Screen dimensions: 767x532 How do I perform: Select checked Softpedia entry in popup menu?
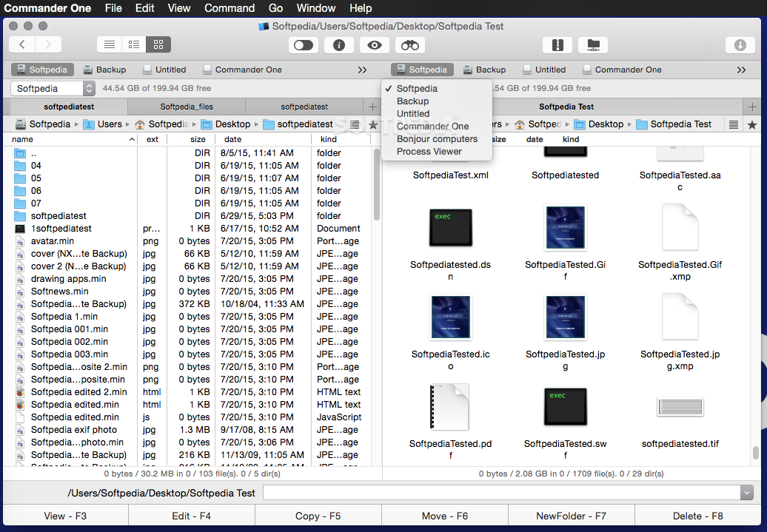436,89
